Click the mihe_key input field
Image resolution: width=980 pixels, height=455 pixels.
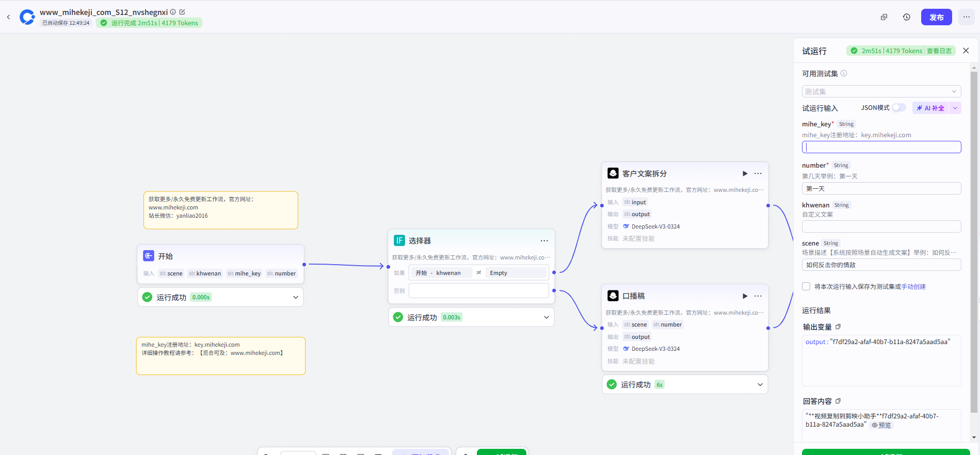tap(881, 147)
